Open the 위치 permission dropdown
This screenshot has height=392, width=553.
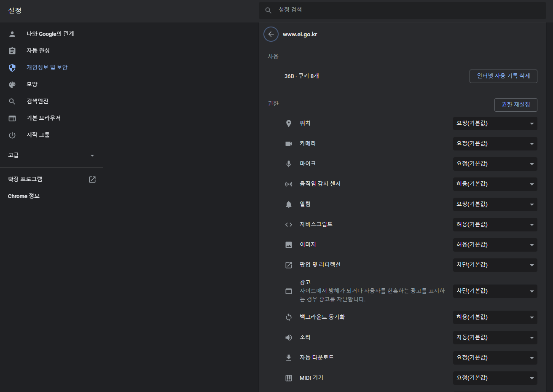click(495, 124)
